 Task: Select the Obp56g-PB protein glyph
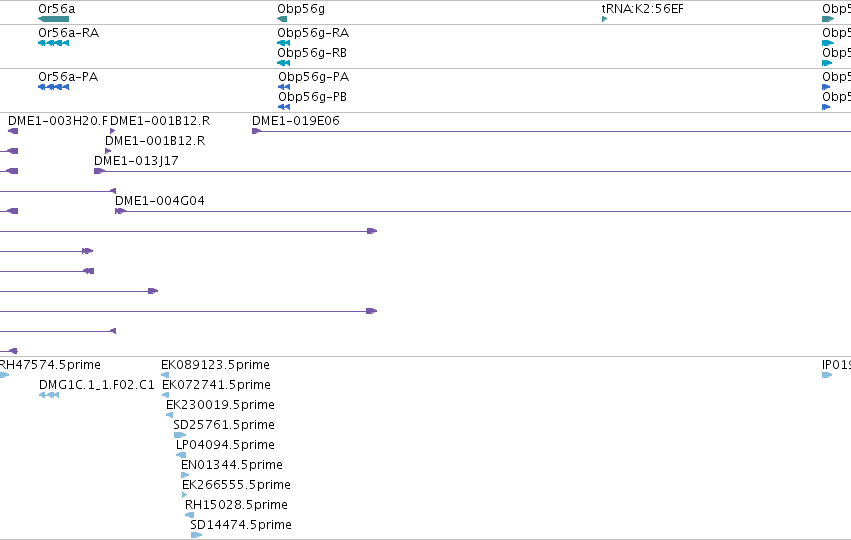coord(284,107)
